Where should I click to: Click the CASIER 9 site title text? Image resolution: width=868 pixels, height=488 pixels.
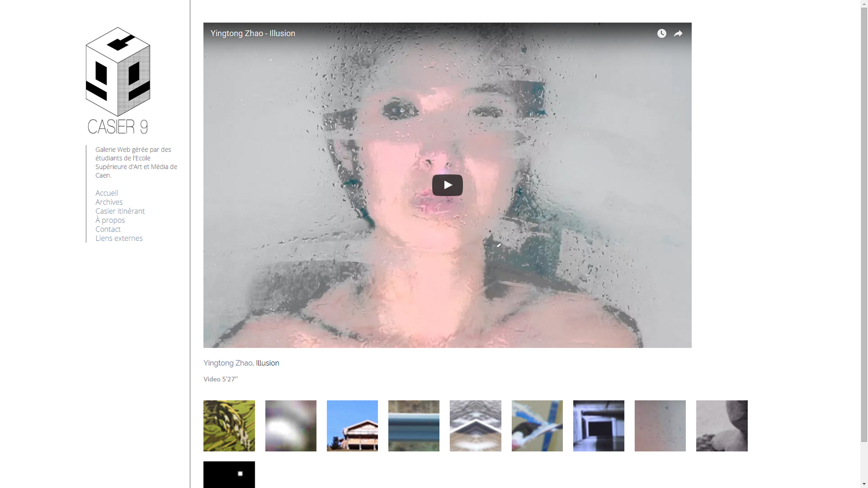click(x=118, y=127)
